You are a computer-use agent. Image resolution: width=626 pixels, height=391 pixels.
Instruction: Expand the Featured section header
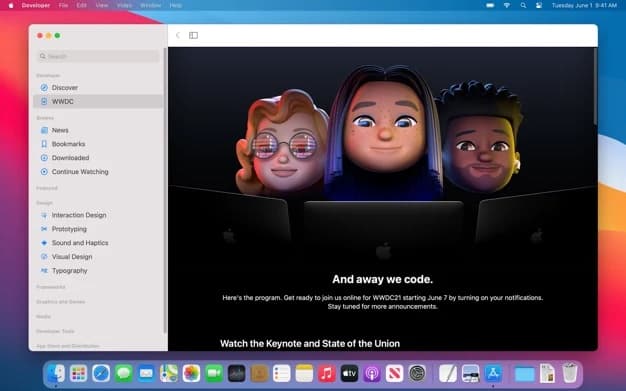click(x=47, y=188)
